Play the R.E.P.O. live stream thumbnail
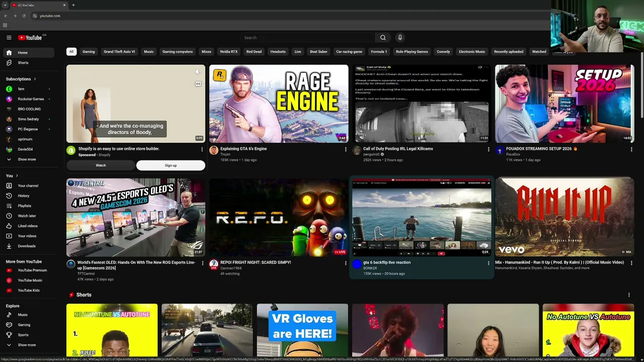Image resolution: width=644 pixels, height=362 pixels. [x=279, y=217]
